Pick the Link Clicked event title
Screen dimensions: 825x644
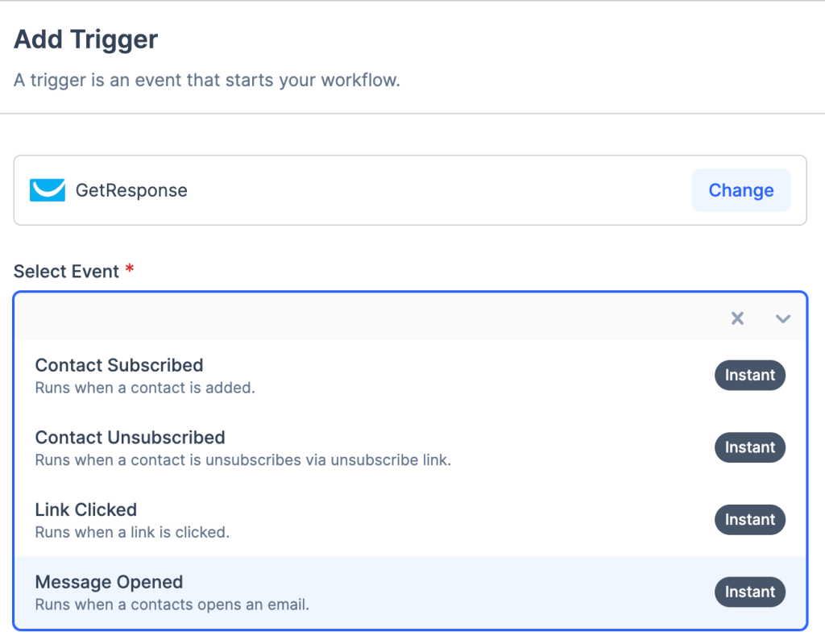point(86,509)
